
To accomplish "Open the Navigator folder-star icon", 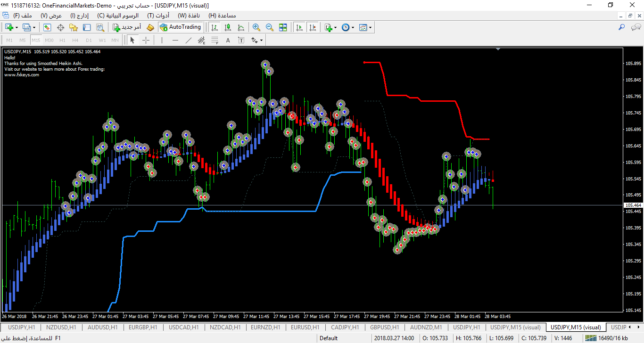I will pos(74,27).
